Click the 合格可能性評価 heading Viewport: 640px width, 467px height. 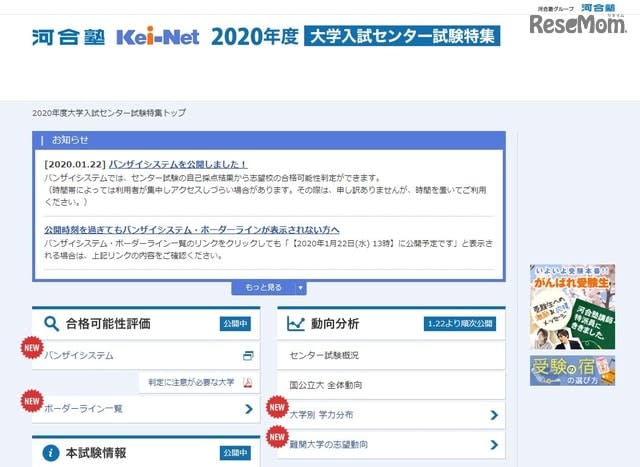tap(108, 324)
